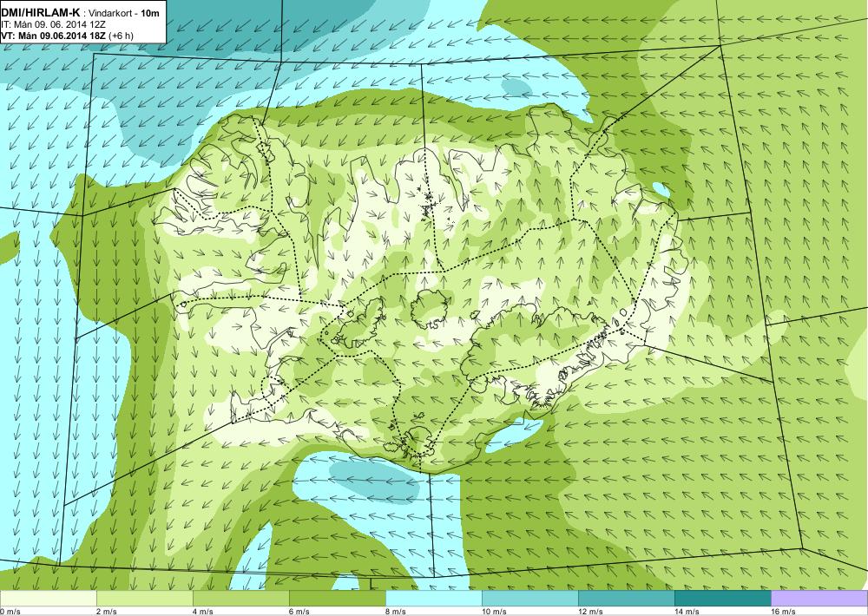
Task: Click the 6–8 m/s dark green legend swatch
Action: click(x=337, y=599)
